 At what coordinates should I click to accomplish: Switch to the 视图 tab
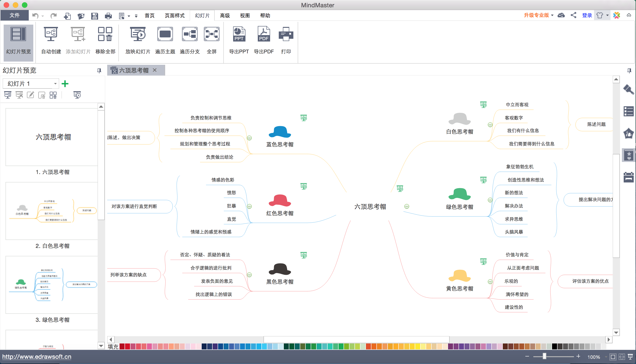click(245, 16)
